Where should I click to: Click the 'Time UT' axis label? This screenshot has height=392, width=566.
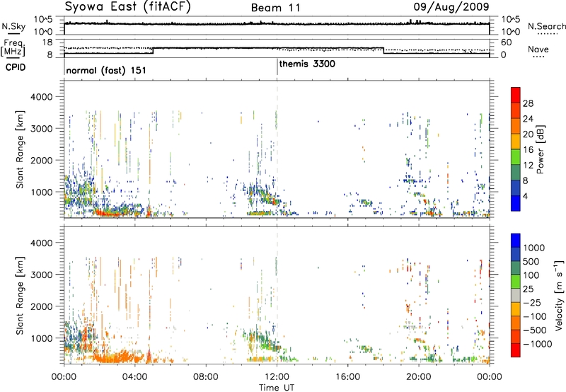(x=277, y=388)
